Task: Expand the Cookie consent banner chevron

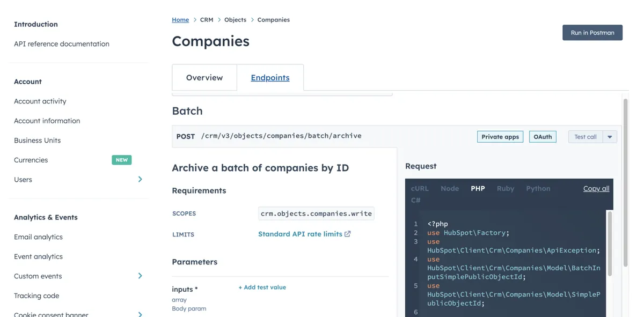Action: [140, 314]
